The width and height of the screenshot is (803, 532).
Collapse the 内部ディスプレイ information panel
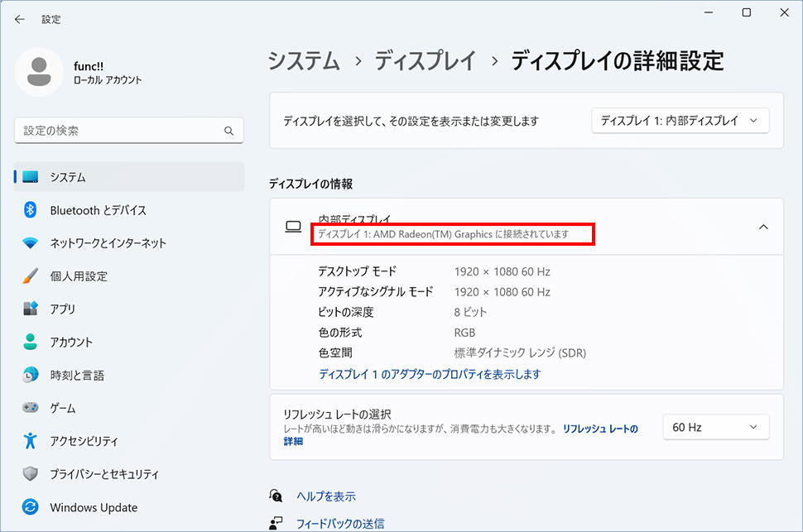click(762, 227)
